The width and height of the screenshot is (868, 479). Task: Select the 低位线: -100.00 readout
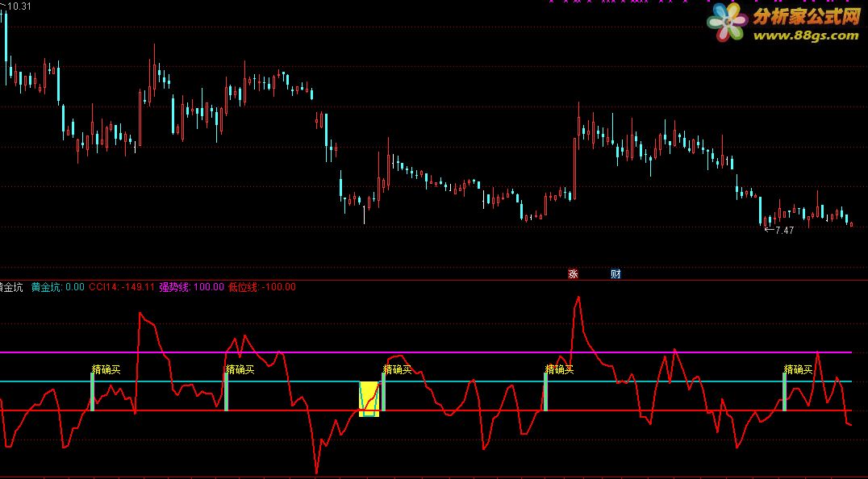pyautogui.click(x=262, y=287)
